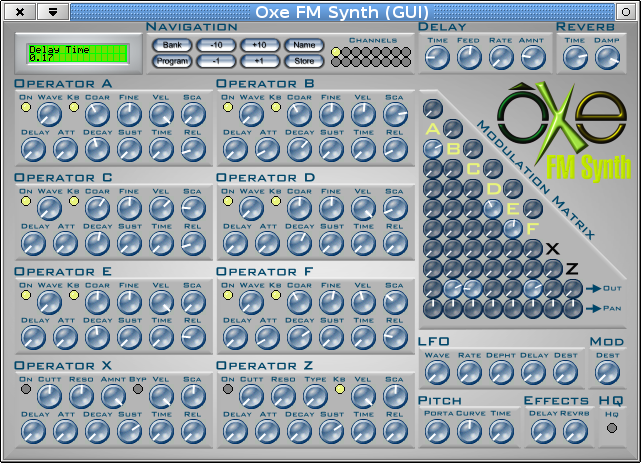Viewport: 641px width, 463px height.
Task: Enable Operator X On LED
Action: (26, 389)
